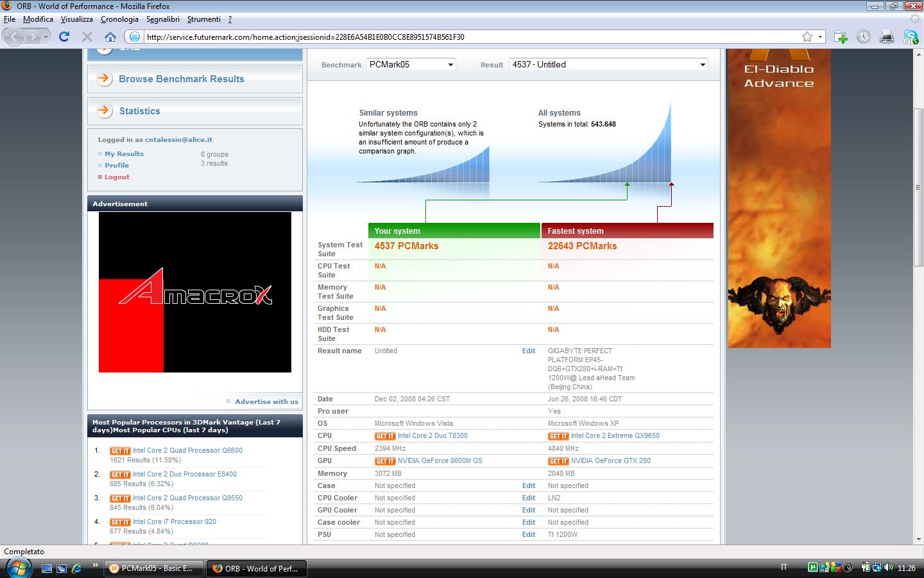924x578 pixels.
Task: Open a new tab via green plus icon
Action: pos(841,37)
